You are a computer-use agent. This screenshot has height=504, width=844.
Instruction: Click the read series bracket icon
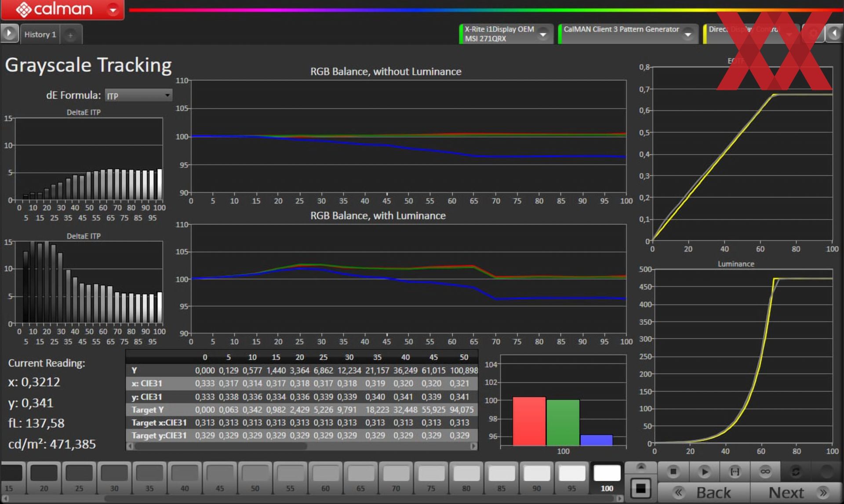tap(735, 471)
